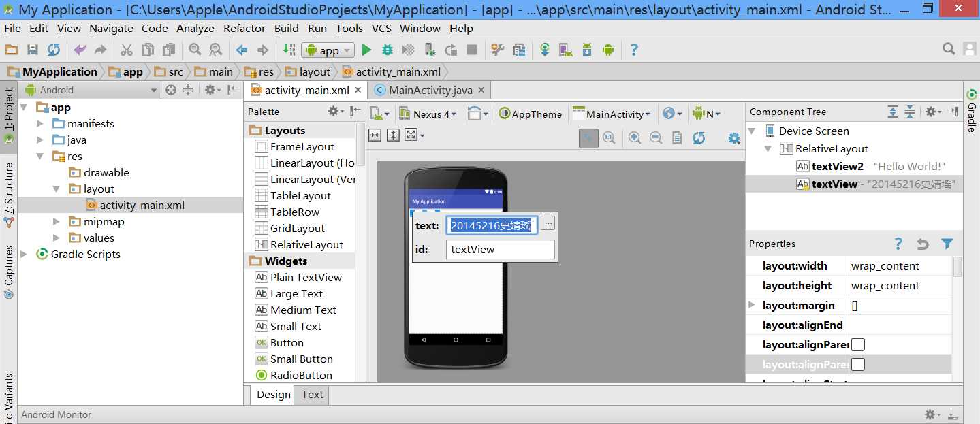Click the Zoom In icon in designer

click(635, 137)
